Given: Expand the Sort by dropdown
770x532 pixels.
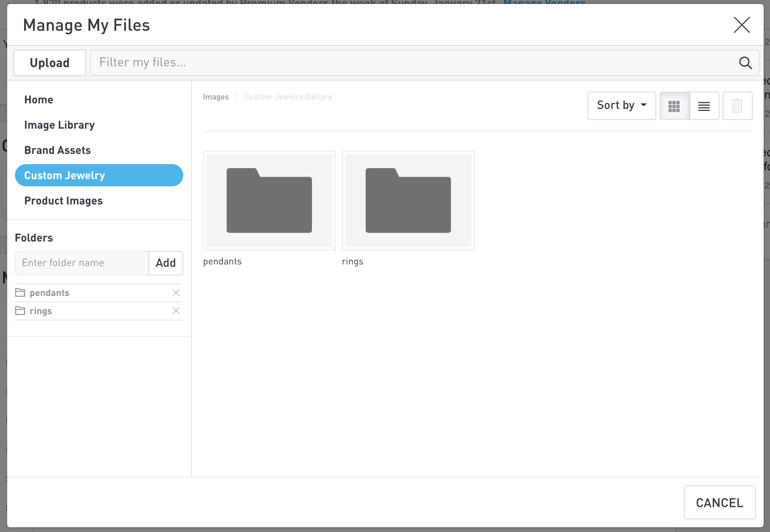Looking at the screenshot, I should point(622,105).
